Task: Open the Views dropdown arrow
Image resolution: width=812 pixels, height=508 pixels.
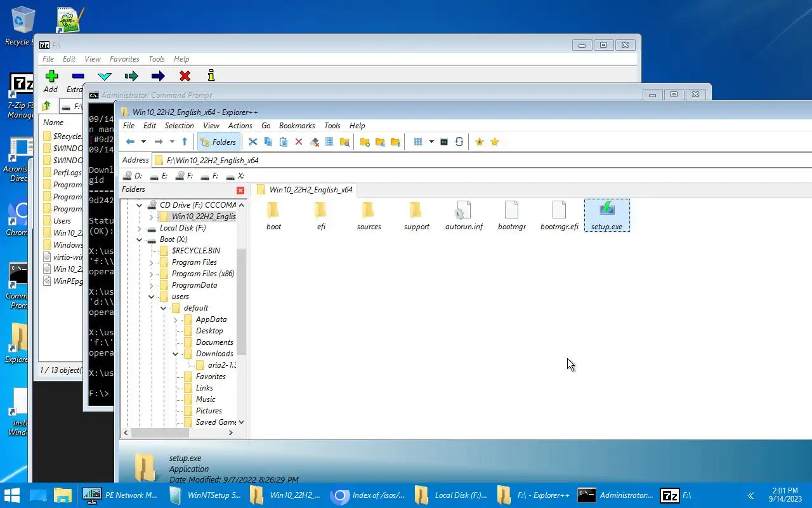Action: click(x=431, y=142)
